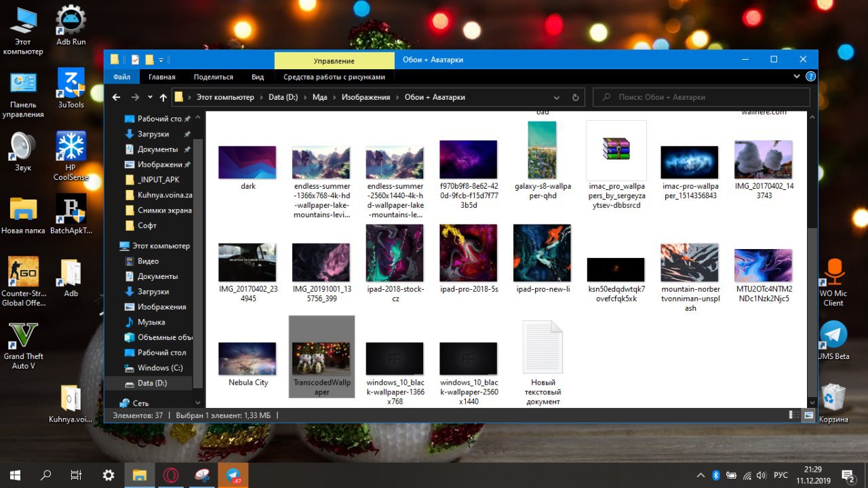Click Этот компьютер in the address breadcrumb
868x488 pixels.
tap(225, 97)
